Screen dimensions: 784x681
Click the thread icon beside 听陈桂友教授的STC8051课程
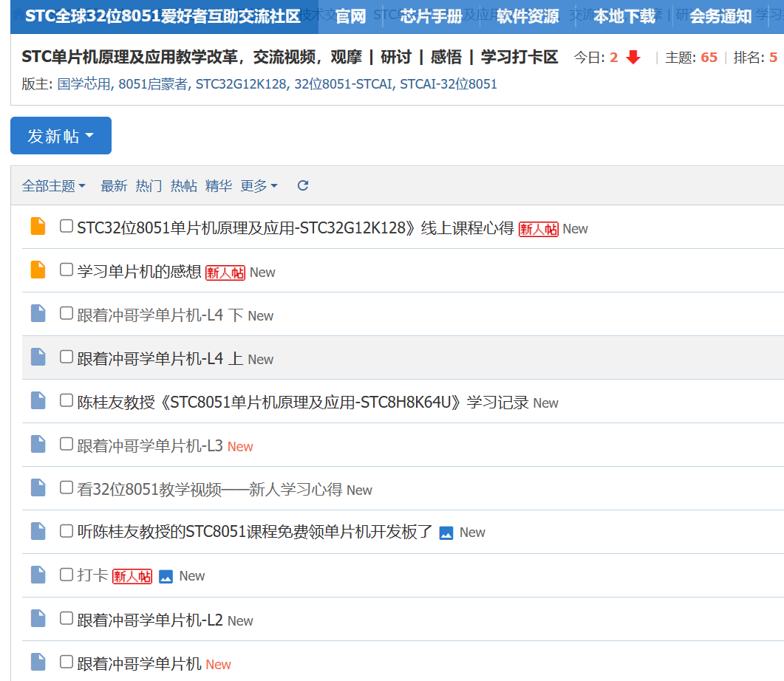click(38, 530)
